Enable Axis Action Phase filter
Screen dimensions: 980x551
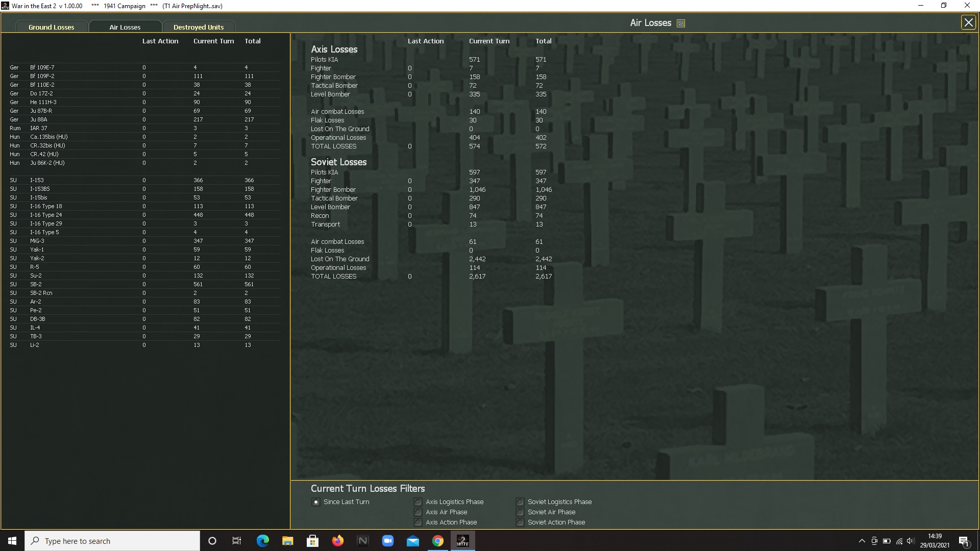(x=418, y=522)
